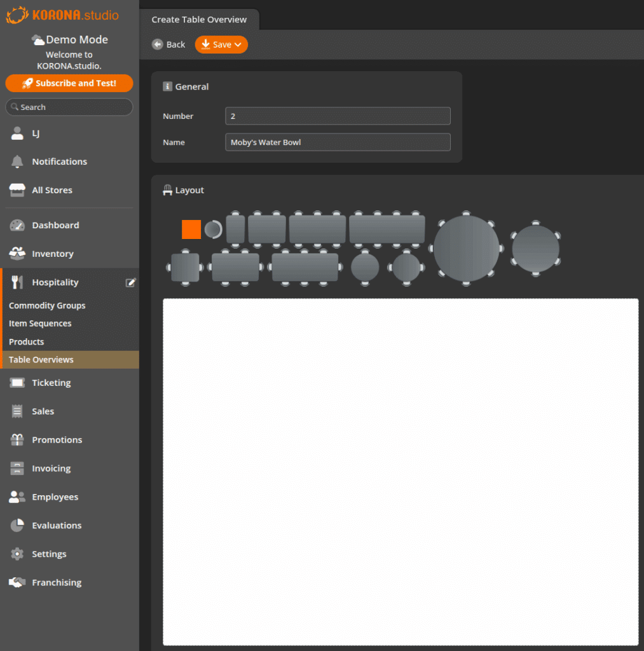The height and width of the screenshot is (651, 644).
Task: Click the search magnifier icon
Action: coord(15,107)
